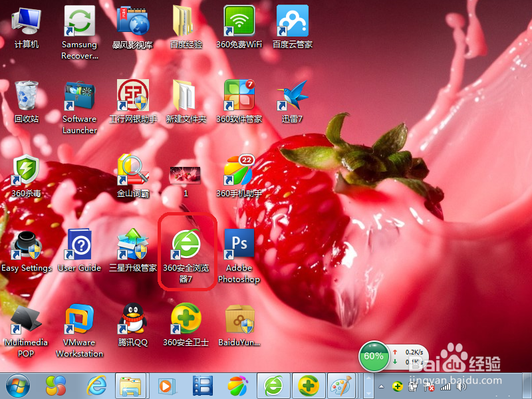Click the 360 tray icon
The width and height of the screenshot is (532, 399).
pos(397,386)
